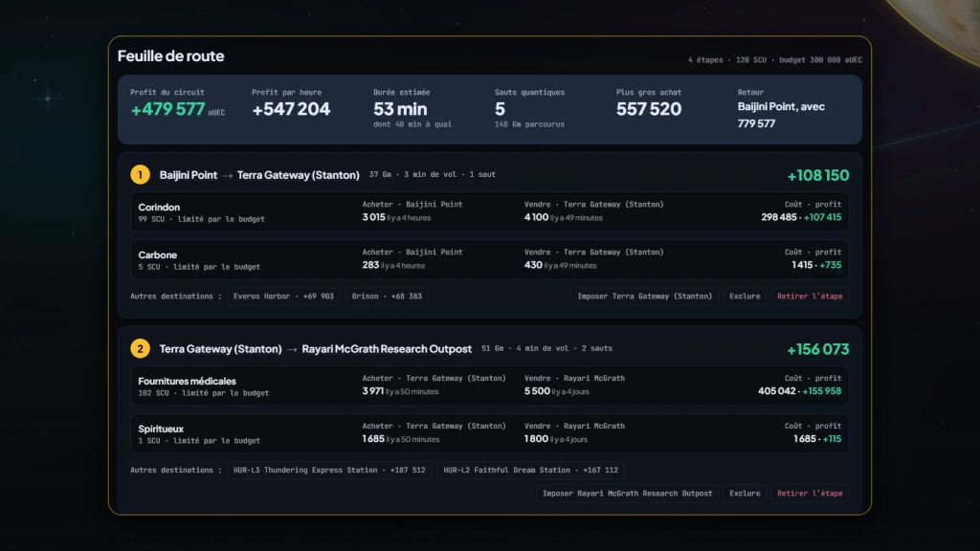
Task: Click the quantum jumps count 5
Action: point(500,109)
